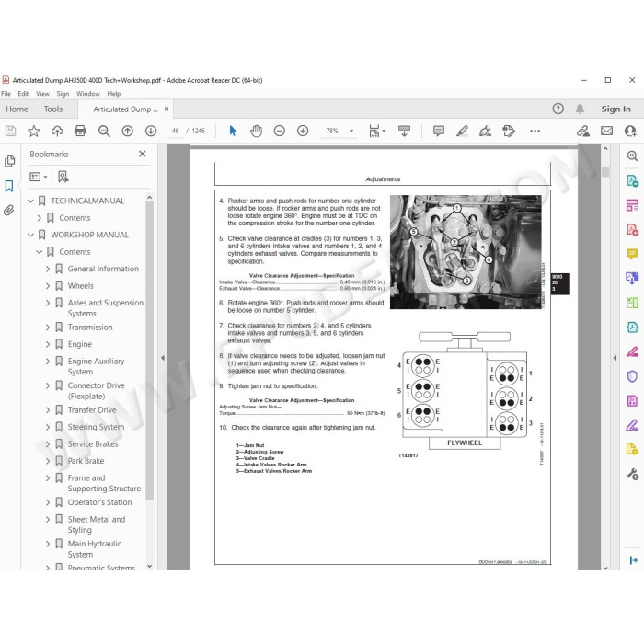This screenshot has height=644, width=644.
Task: Toggle the selection arrow tool
Action: click(x=233, y=131)
